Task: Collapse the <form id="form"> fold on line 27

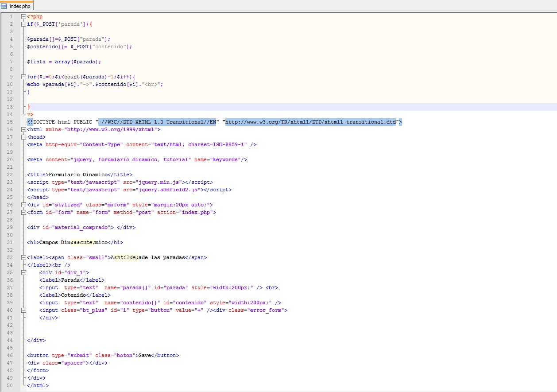Action: 23,212
